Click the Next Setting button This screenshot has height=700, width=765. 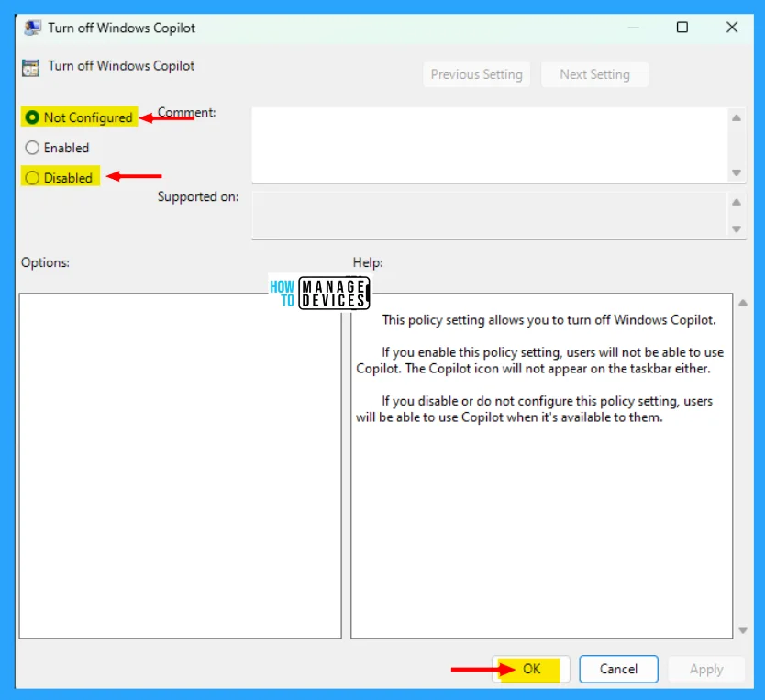pos(594,74)
